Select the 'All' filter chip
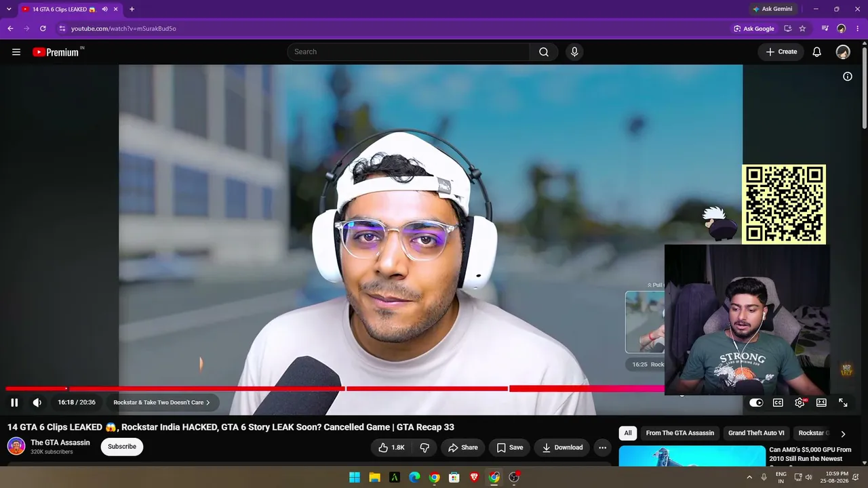Viewport: 868px width, 488px height. click(628, 433)
